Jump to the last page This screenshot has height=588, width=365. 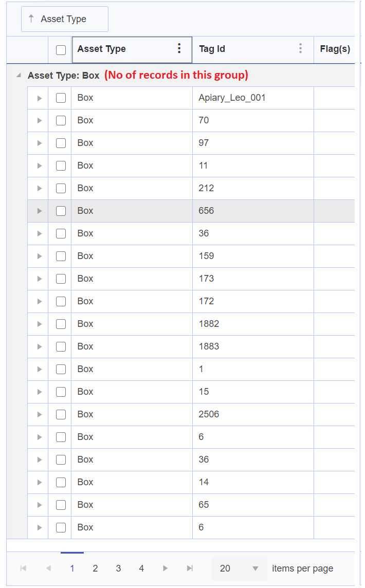190,568
